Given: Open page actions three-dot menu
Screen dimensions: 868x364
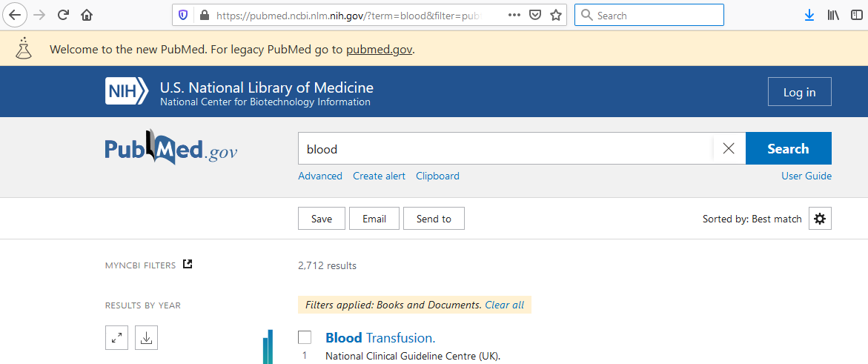Looking at the screenshot, I should (514, 15).
